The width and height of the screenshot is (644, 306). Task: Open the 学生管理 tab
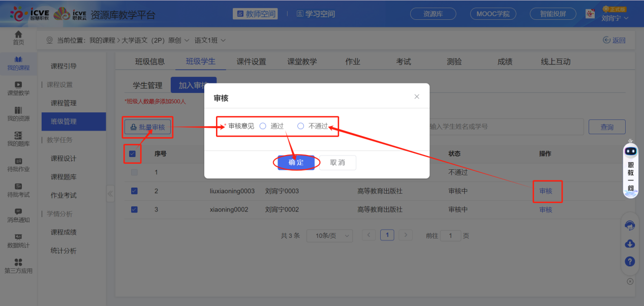pos(147,85)
